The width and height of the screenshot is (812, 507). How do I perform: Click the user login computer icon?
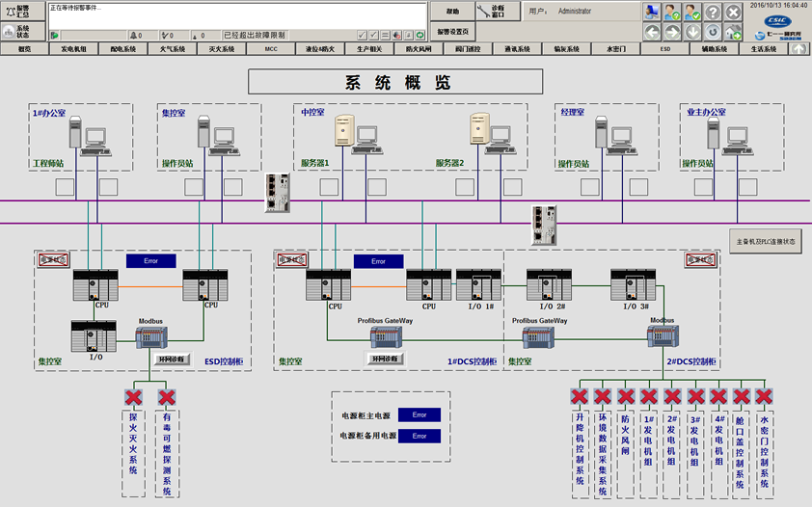click(x=653, y=13)
